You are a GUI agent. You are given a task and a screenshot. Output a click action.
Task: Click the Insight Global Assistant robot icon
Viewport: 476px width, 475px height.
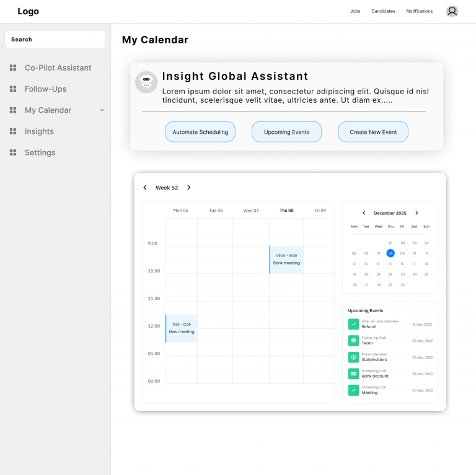tap(146, 82)
